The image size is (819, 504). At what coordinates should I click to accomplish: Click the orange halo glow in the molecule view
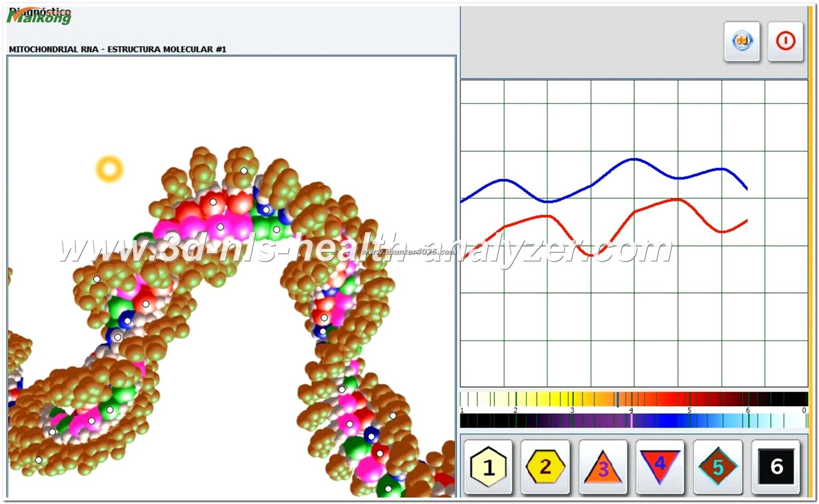(x=109, y=167)
